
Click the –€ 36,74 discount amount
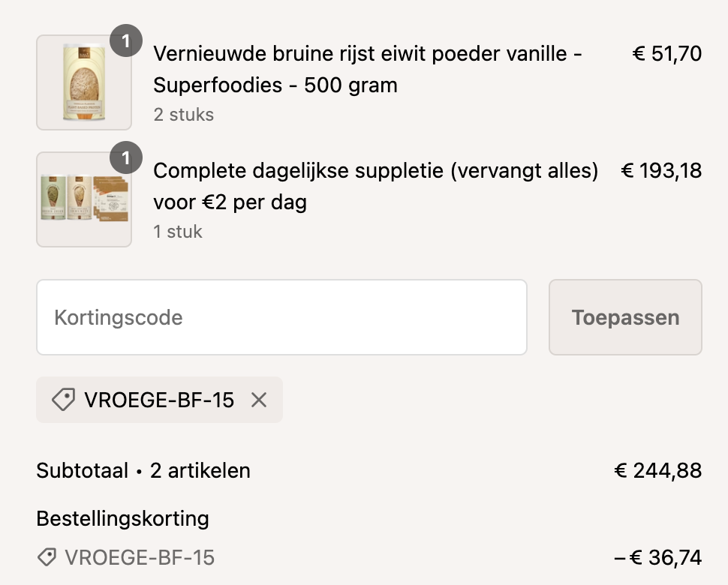coord(657,558)
